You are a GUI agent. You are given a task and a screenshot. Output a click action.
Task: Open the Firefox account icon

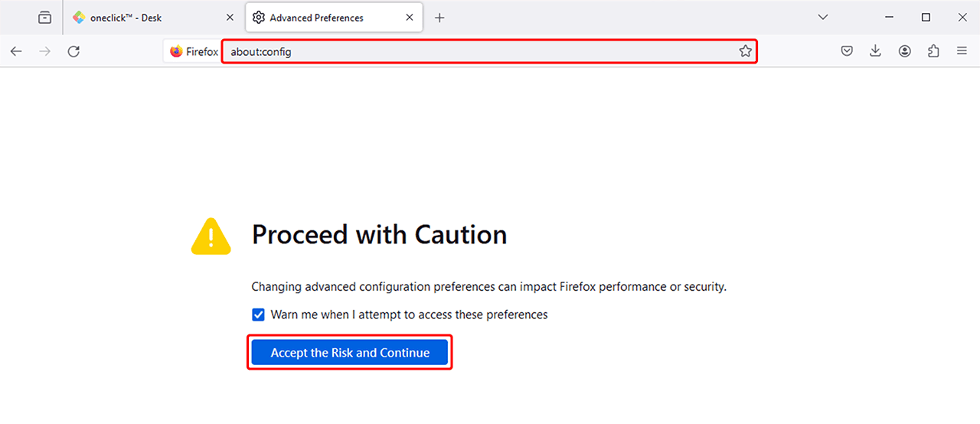pos(905,51)
